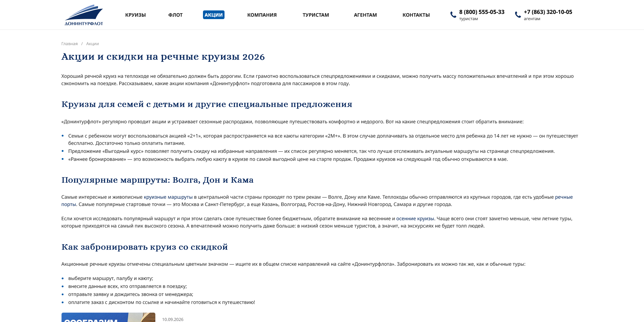Follow the осенние круизы link

(x=415, y=218)
